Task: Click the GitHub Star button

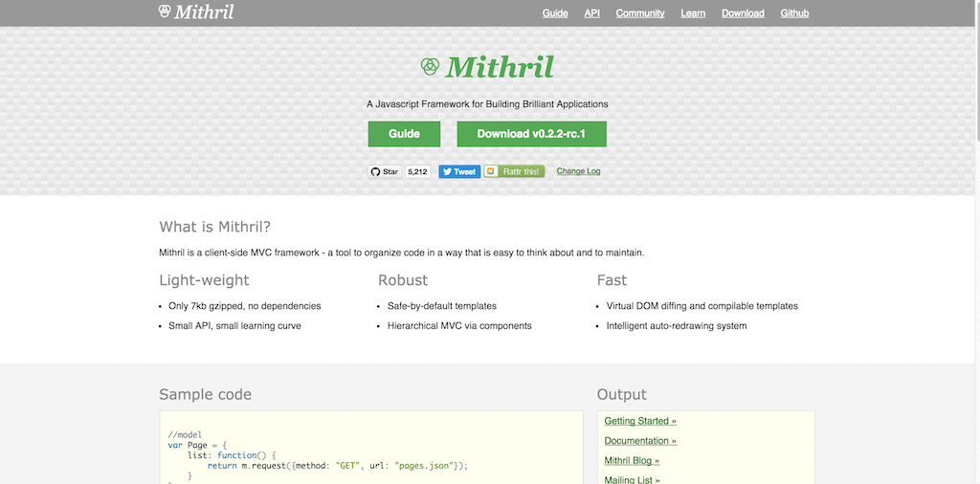Action: point(385,172)
